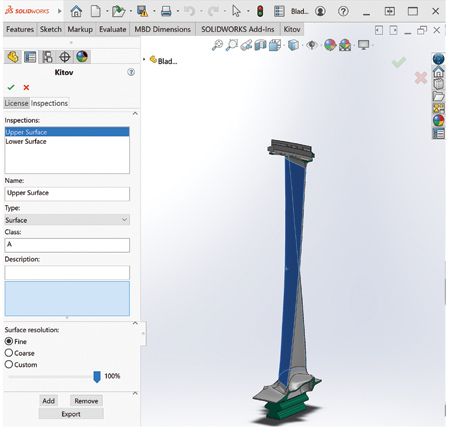Undo the last action
This screenshot has height=431, width=450.
tap(189, 11)
